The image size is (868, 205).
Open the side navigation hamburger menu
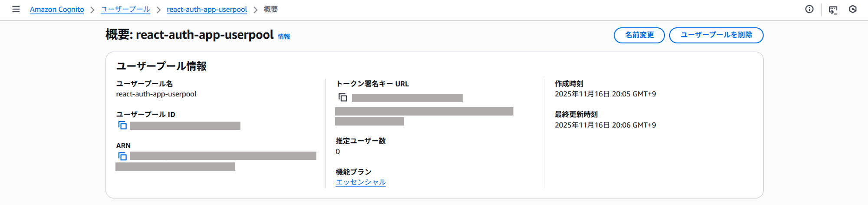coord(16,9)
